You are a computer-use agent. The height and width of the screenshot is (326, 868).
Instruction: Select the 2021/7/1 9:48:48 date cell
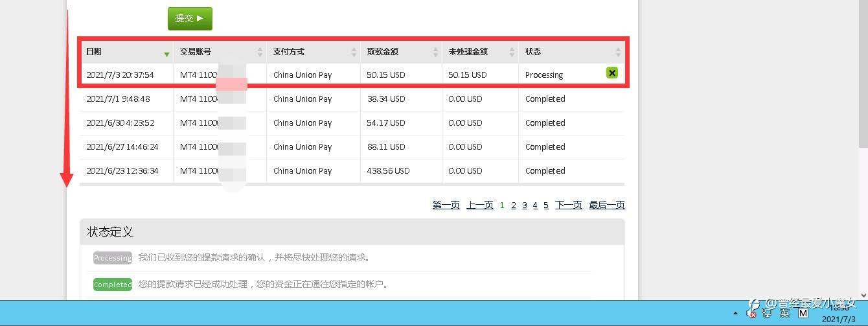[x=118, y=99]
